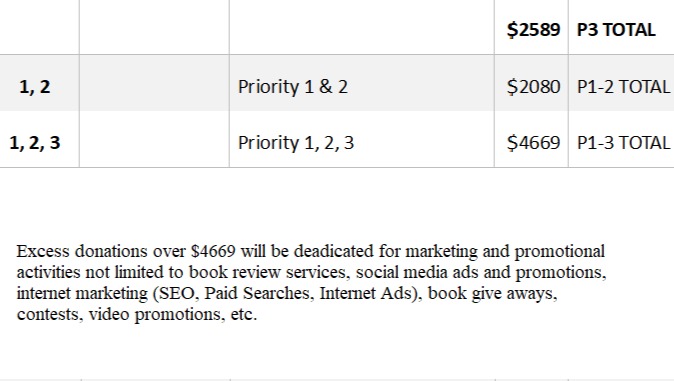Screen dimensions: 674x381
Task: Click the empty cell beside '1, 2, 3'
Action: coord(154,139)
